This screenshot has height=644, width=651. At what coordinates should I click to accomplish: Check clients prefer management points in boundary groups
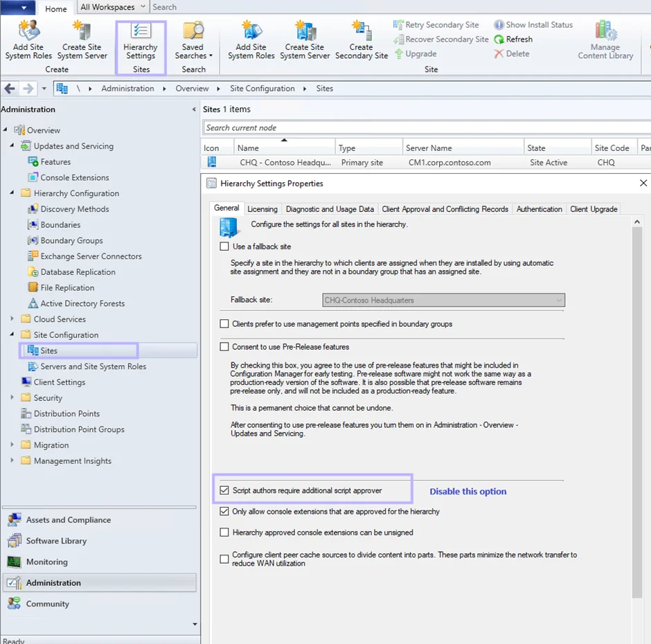(224, 324)
